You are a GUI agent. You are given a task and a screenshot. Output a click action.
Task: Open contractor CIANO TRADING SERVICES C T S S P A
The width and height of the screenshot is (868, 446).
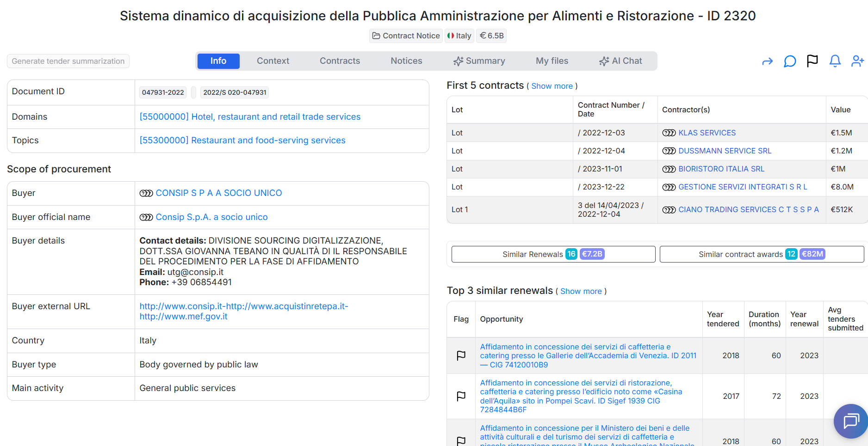749,210
